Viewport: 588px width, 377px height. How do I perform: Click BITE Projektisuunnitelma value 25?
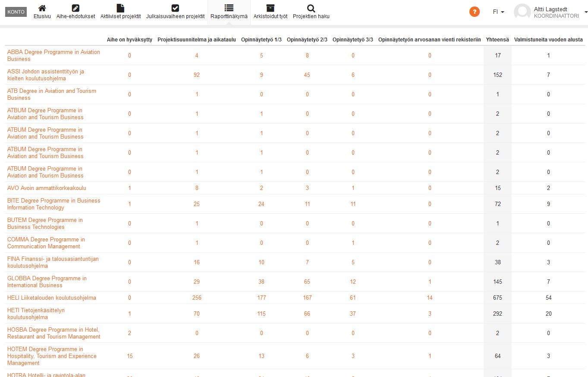click(x=197, y=204)
